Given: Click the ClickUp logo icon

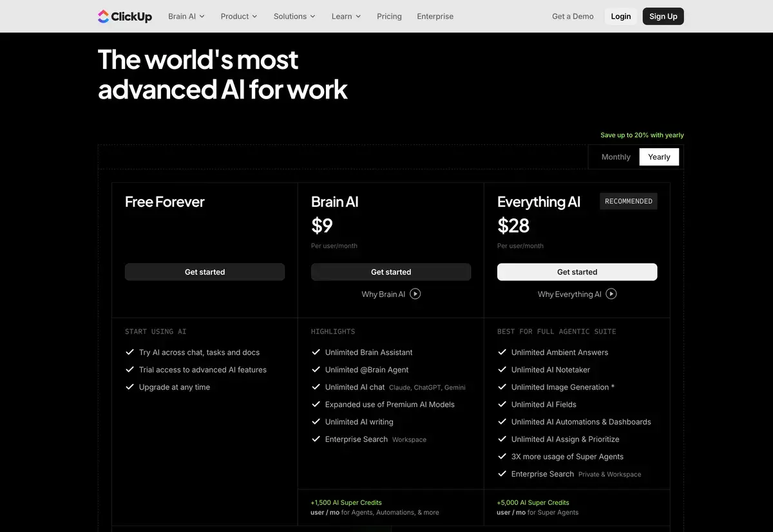Looking at the screenshot, I should point(104,16).
